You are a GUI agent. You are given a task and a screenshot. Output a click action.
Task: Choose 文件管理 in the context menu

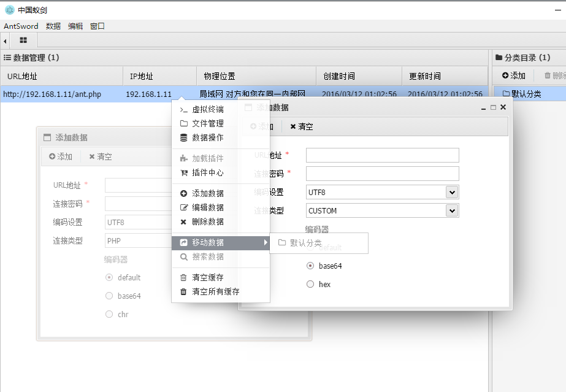point(221,123)
